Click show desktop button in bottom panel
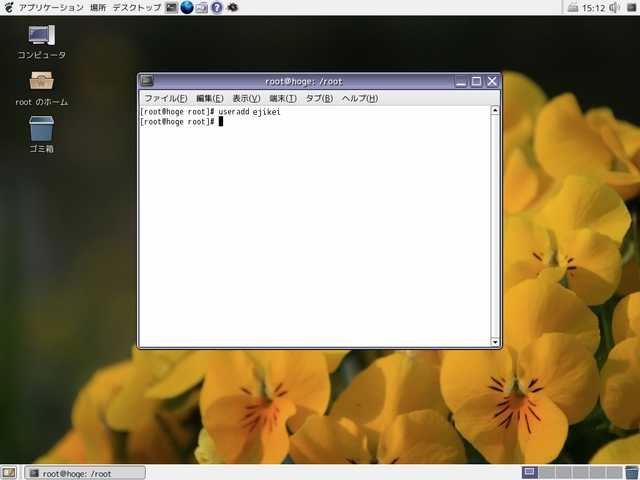The height and width of the screenshot is (480, 640). [x=9, y=473]
